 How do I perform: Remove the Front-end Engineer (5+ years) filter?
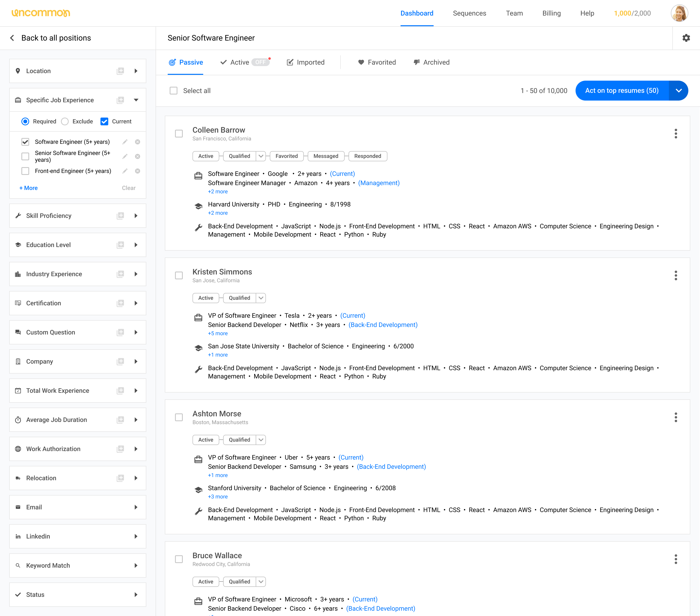(x=137, y=171)
